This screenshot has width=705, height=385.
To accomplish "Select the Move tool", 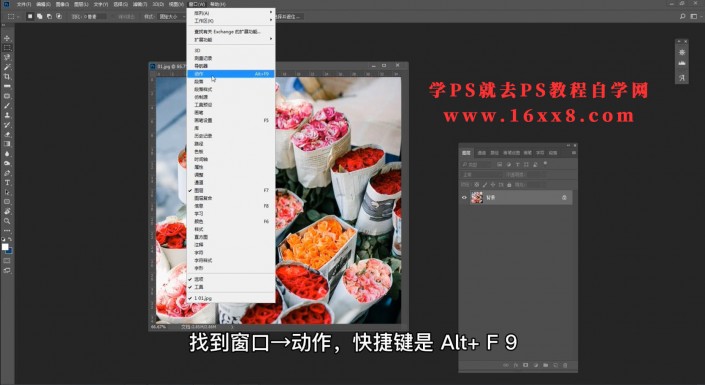I will tap(7, 38).
